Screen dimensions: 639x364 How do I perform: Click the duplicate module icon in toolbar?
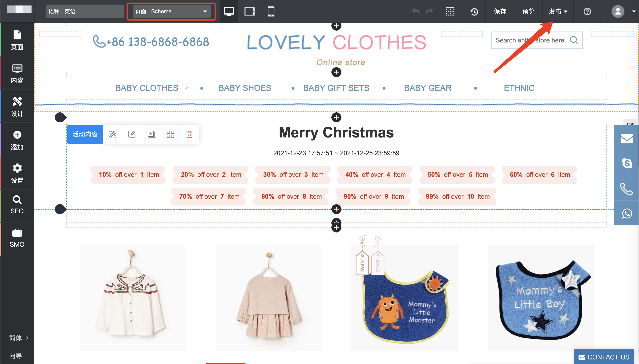click(151, 134)
